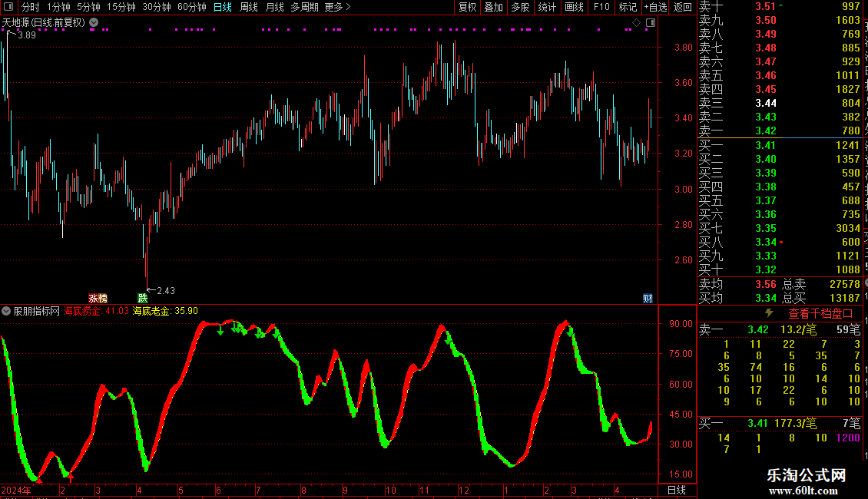Select the 1分钟 period
This screenshot has width=868, height=499.
tap(58, 7)
